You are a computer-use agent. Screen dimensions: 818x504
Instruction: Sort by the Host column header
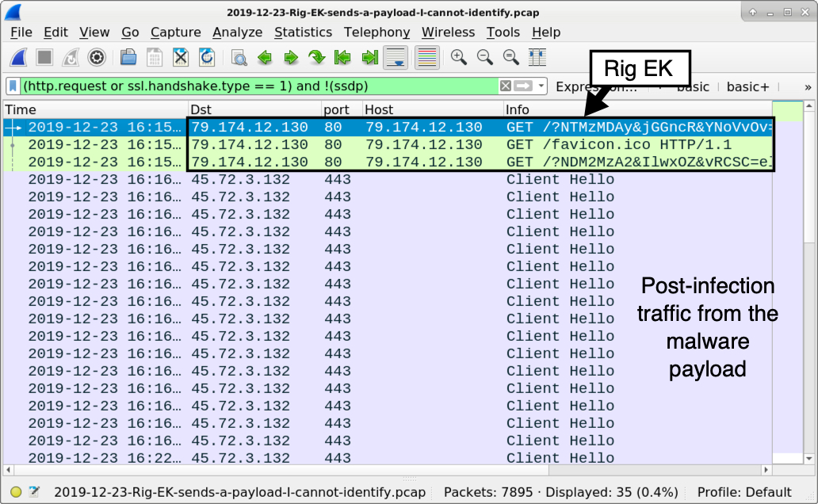(433, 109)
